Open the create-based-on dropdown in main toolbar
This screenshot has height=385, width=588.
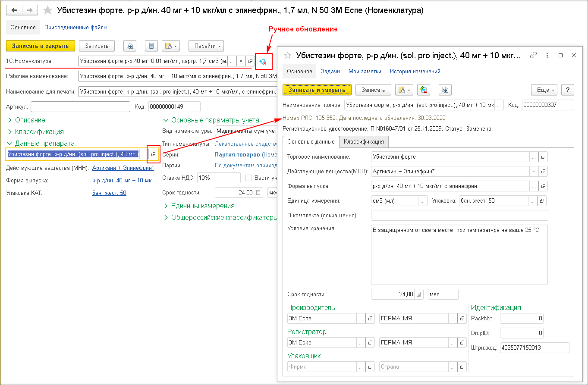170,46
